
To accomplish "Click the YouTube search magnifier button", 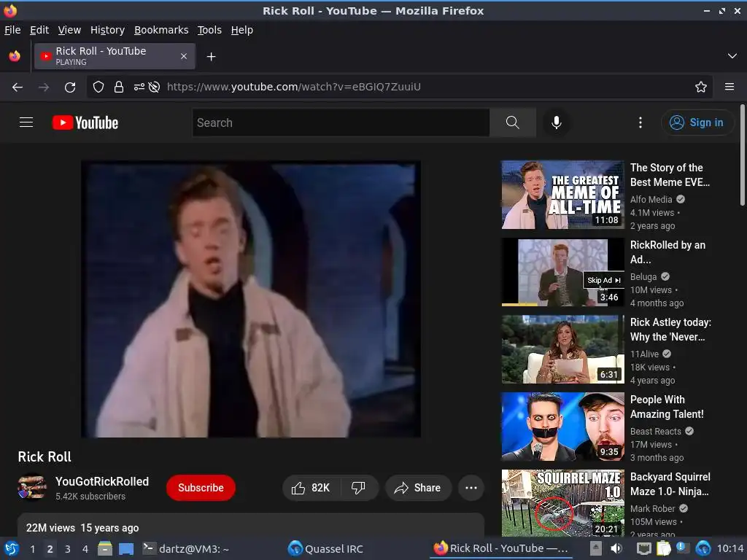I will pyautogui.click(x=513, y=122).
